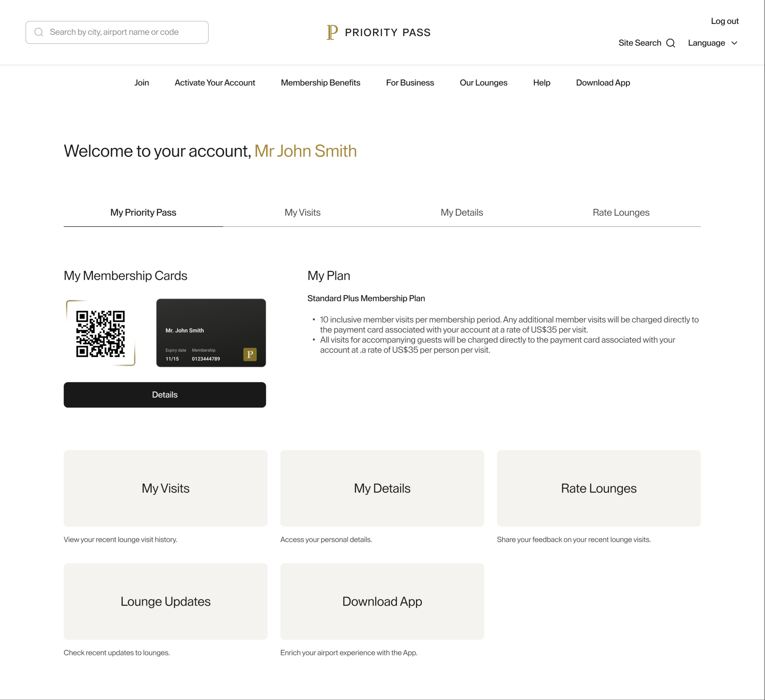The width and height of the screenshot is (765, 700).
Task: Switch to the My Details tab
Action: (461, 213)
